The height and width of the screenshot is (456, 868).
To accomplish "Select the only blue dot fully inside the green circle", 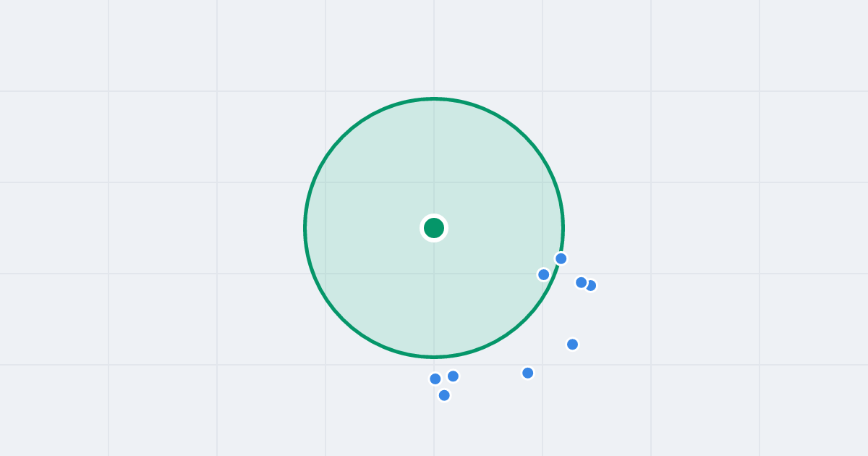I will (x=544, y=274).
